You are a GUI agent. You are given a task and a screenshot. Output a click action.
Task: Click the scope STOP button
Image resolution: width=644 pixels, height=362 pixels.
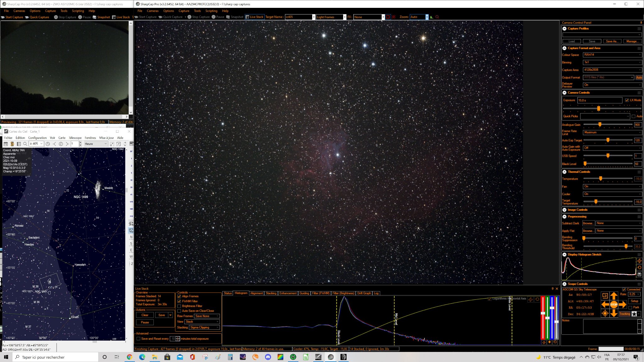[x=613, y=304]
